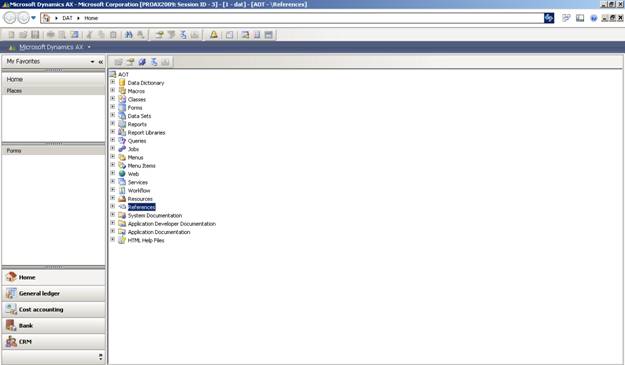Image resolution: width=625 pixels, height=365 pixels.
Task: Open the navigation history dropdown arrow
Action: 33,18
